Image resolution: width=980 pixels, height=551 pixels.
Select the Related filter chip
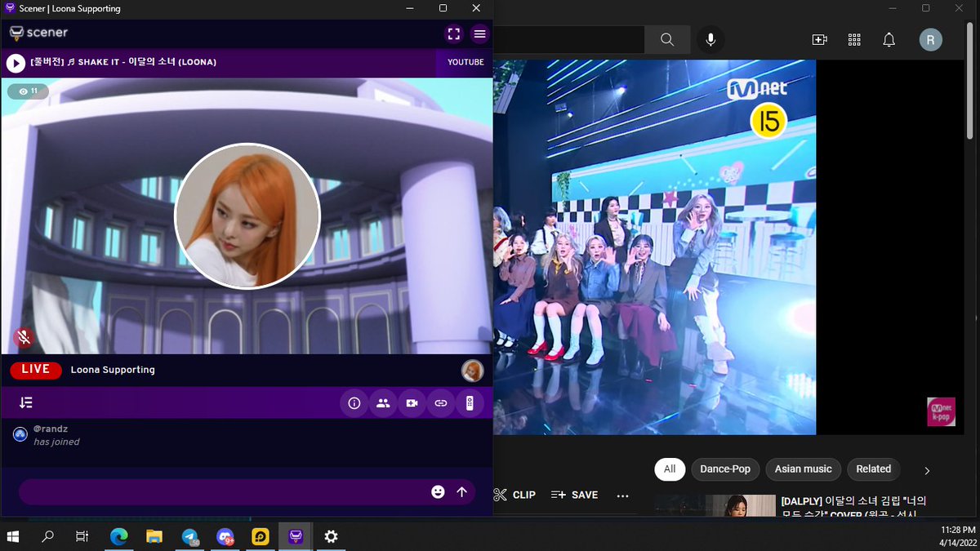click(x=873, y=469)
